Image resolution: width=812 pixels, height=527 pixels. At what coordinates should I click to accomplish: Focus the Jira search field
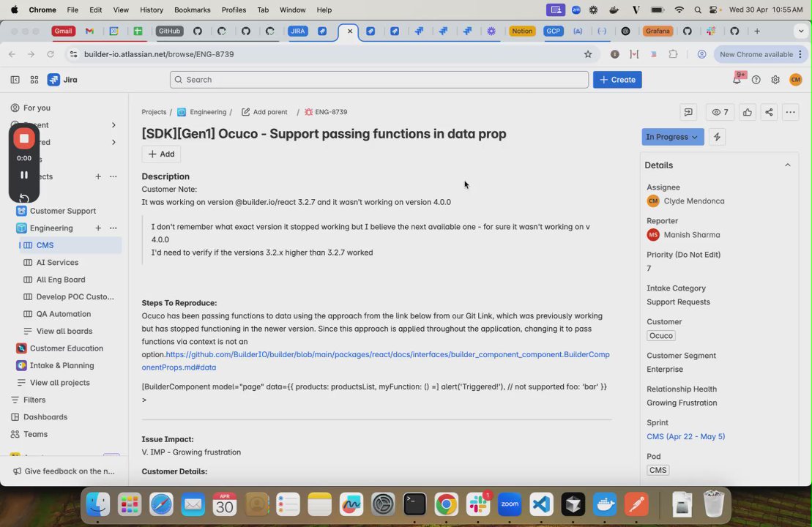pos(379,80)
